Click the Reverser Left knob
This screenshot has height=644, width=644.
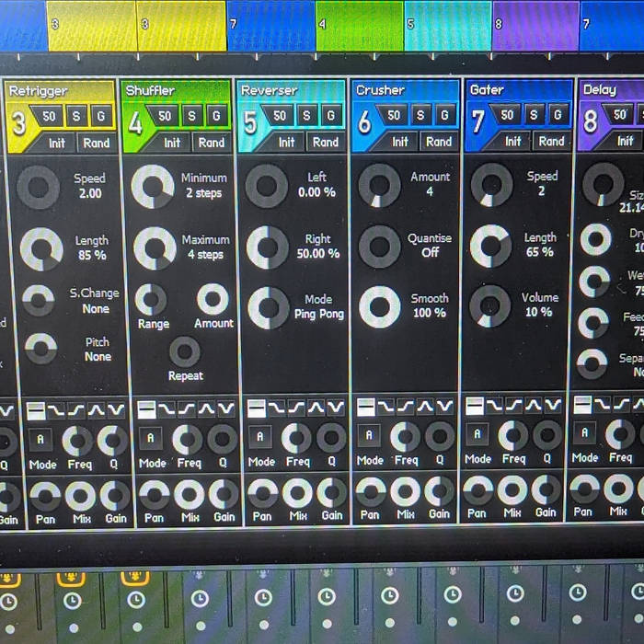coord(266,185)
